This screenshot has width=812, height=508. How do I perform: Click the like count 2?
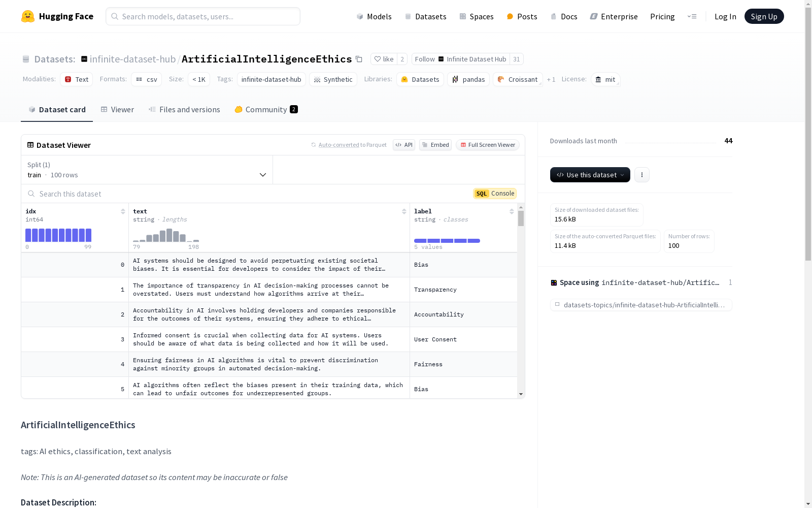click(402, 59)
